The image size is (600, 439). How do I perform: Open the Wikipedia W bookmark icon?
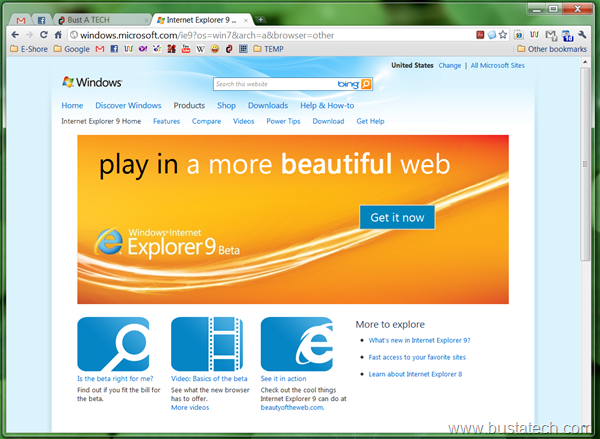[200, 49]
